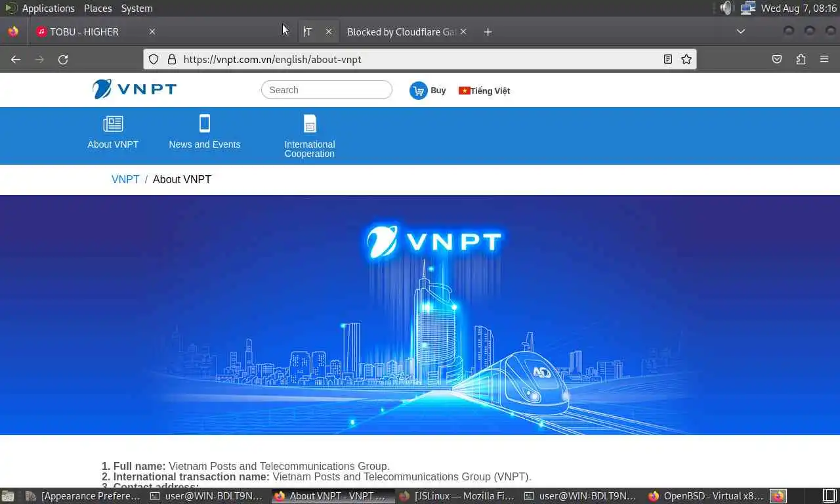Close the TOBU - HIGHER tab

(152, 31)
